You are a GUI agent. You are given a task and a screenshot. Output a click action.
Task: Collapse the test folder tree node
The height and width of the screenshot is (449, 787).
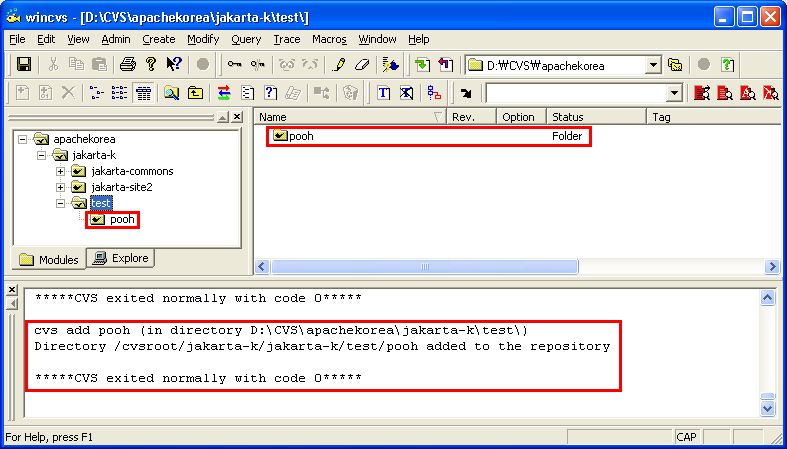[x=61, y=203]
